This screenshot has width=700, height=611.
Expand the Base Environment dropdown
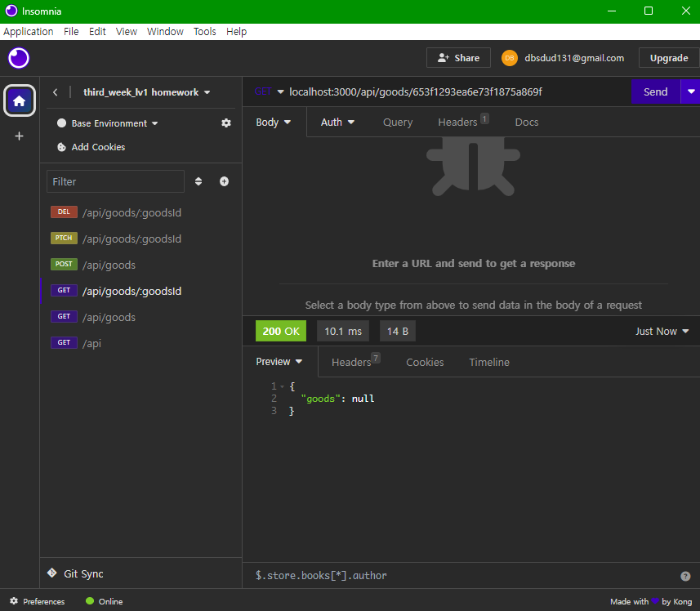point(114,123)
